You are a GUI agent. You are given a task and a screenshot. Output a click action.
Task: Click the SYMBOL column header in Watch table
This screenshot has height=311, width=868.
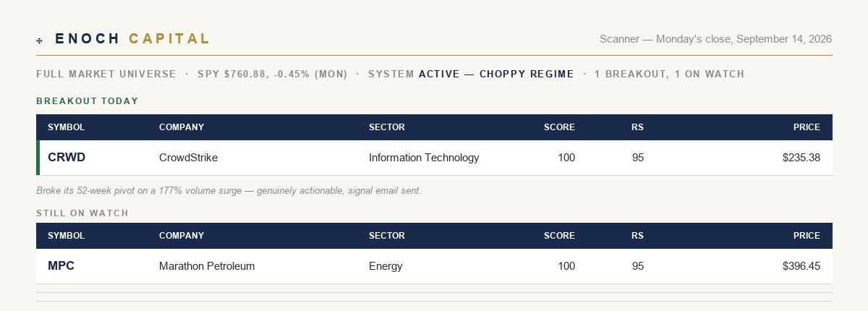coord(66,236)
